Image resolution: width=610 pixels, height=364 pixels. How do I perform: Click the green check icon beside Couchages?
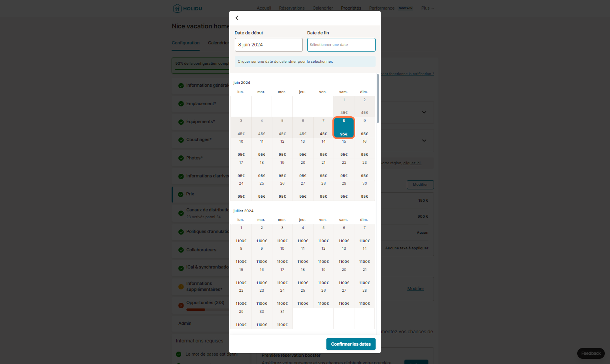pyautogui.click(x=181, y=140)
